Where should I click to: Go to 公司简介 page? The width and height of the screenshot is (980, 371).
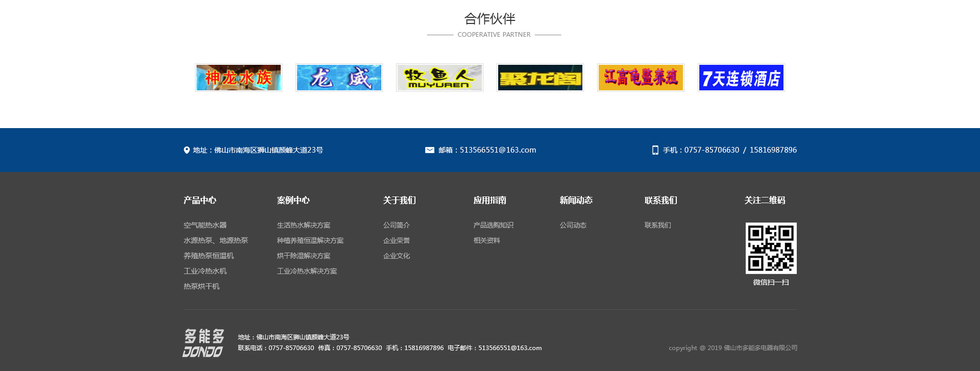[x=397, y=225]
